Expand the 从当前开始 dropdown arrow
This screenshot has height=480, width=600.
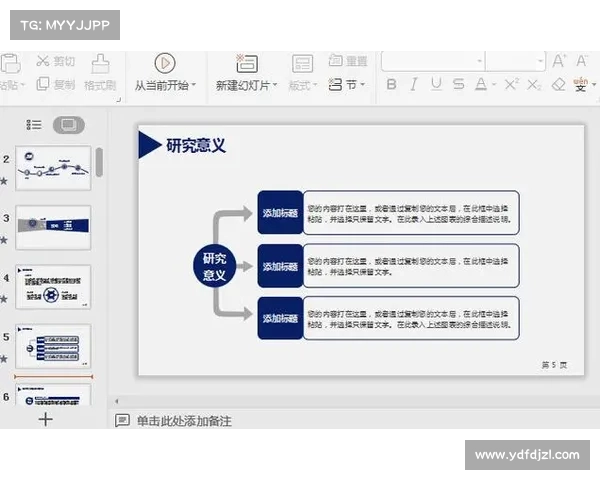(193, 85)
